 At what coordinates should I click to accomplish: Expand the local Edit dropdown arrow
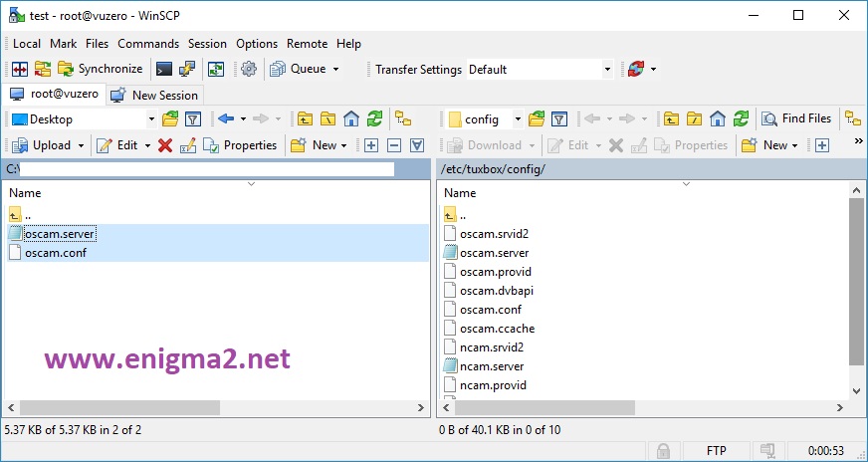tap(147, 145)
